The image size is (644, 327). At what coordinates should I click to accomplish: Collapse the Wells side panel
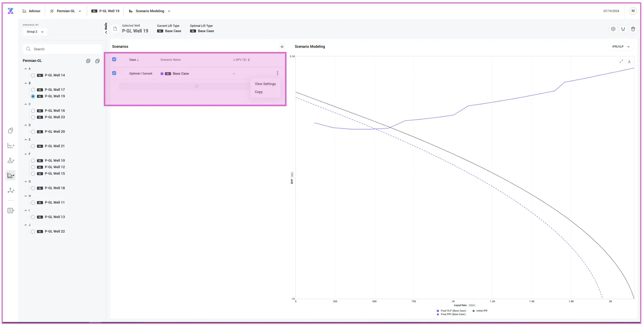click(106, 29)
